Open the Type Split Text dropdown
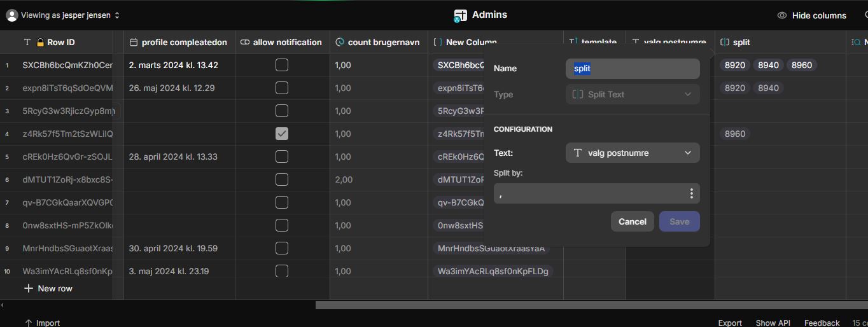868x327 pixels. (633, 94)
